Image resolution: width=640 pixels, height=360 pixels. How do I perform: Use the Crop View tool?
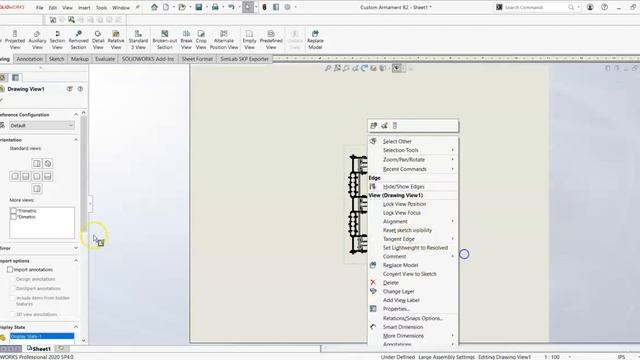click(x=201, y=40)
